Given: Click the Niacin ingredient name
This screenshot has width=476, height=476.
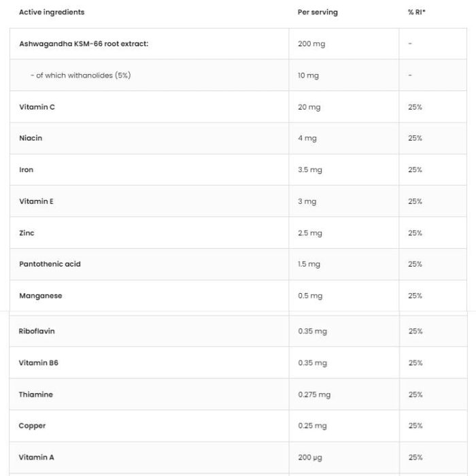Looking at the screenshot, I should tap(31, 138).
